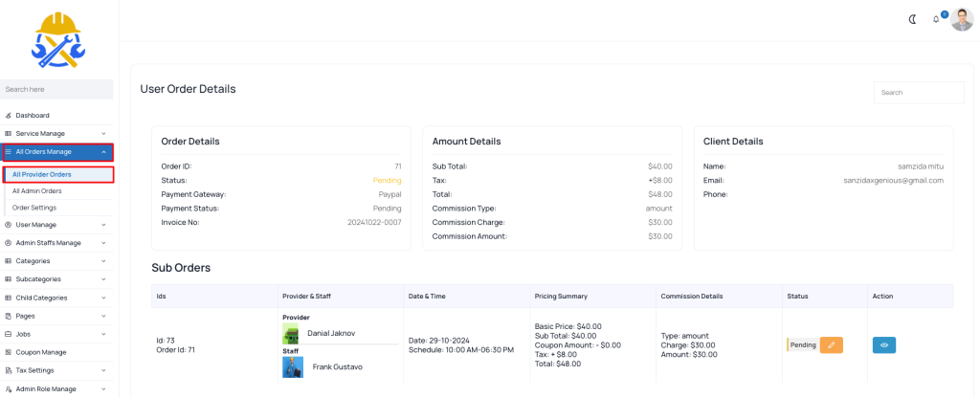Click the Admin Staffs Manage icon
Viewport: 980px width, 398px height.
(8, 243)
